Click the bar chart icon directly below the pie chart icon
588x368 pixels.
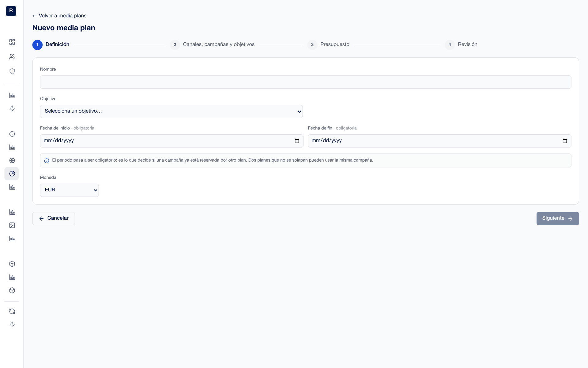12,187
